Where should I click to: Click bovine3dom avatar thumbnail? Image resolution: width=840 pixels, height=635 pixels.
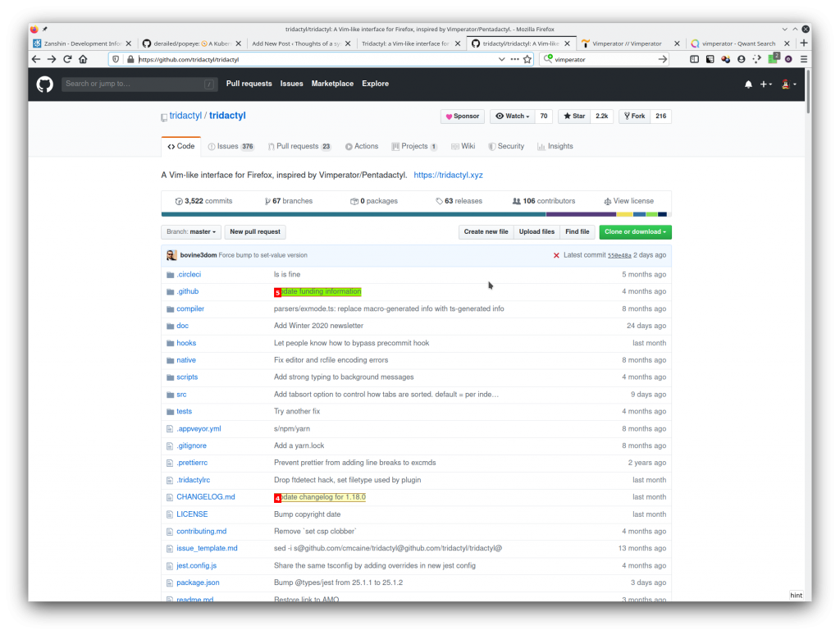click(171, 255)
